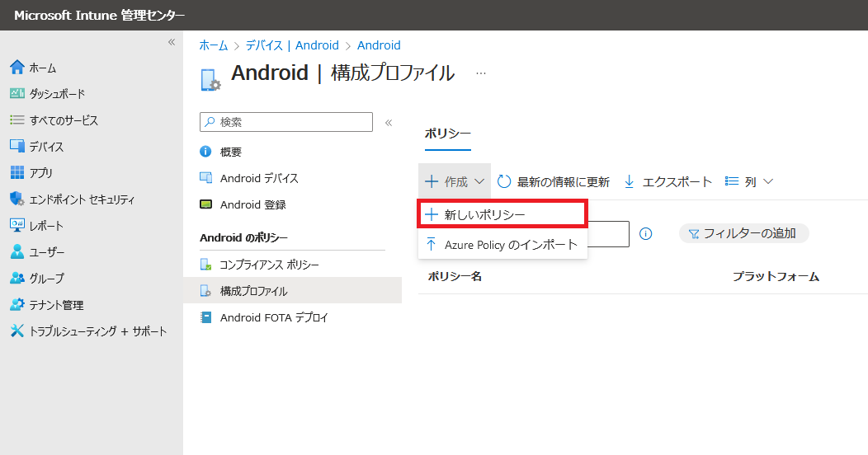
Task: Click the Azure Policy import upload arrow icon
Action: click(432, 244)
